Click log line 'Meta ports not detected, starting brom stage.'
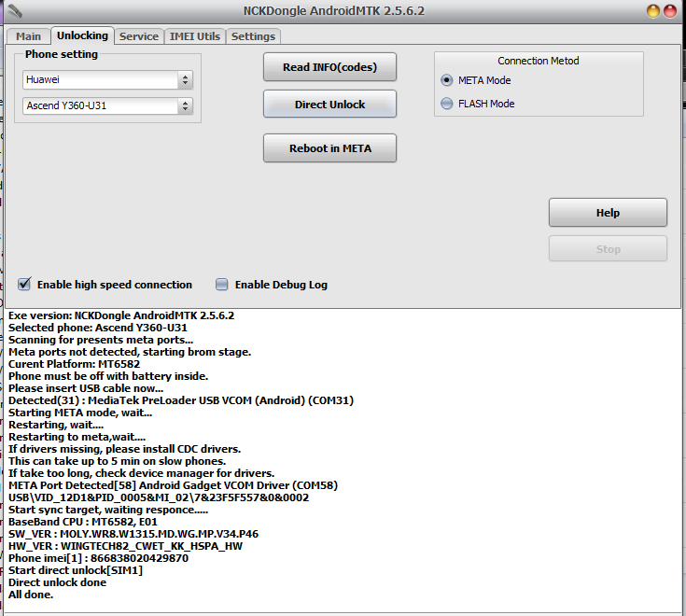Image resolution: width=686 pixels, height=616 pixels. pos(130,352)
